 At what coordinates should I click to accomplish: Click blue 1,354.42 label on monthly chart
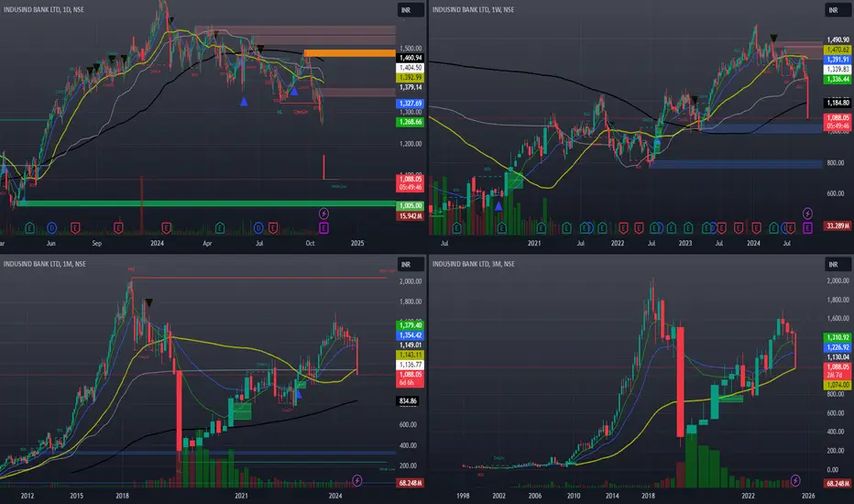point(411,335)
